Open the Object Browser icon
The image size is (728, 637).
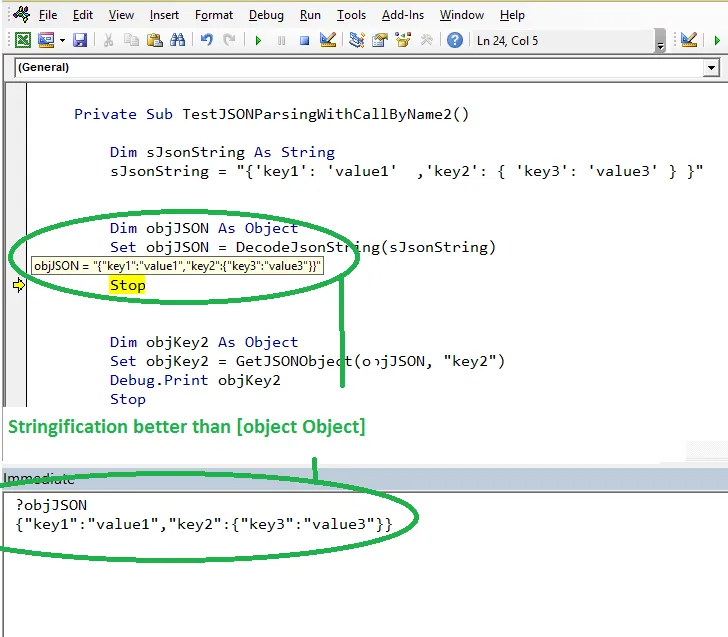tap(403, 40)
